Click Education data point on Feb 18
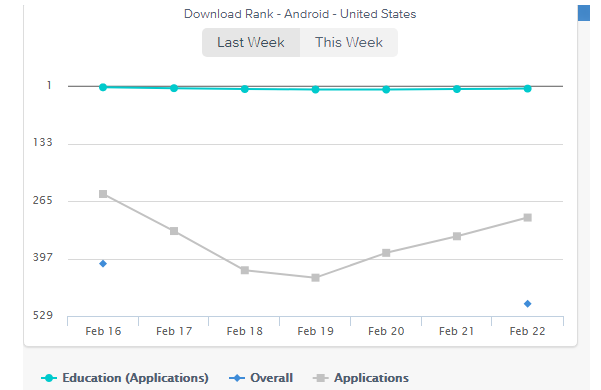This screenshot has width=601, height=390. click(x=245, y=89)
